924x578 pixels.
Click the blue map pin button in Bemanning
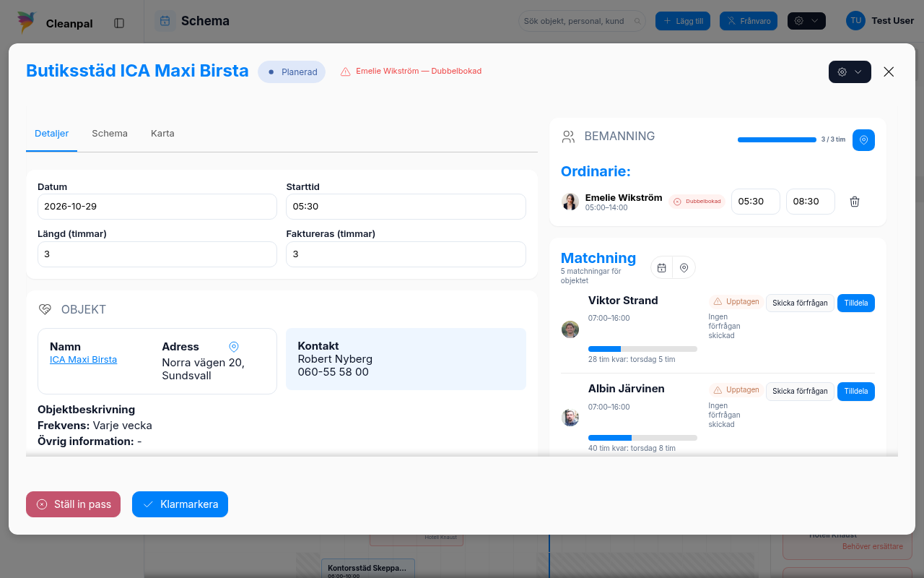pyautogui.click(x=863, y=139)
